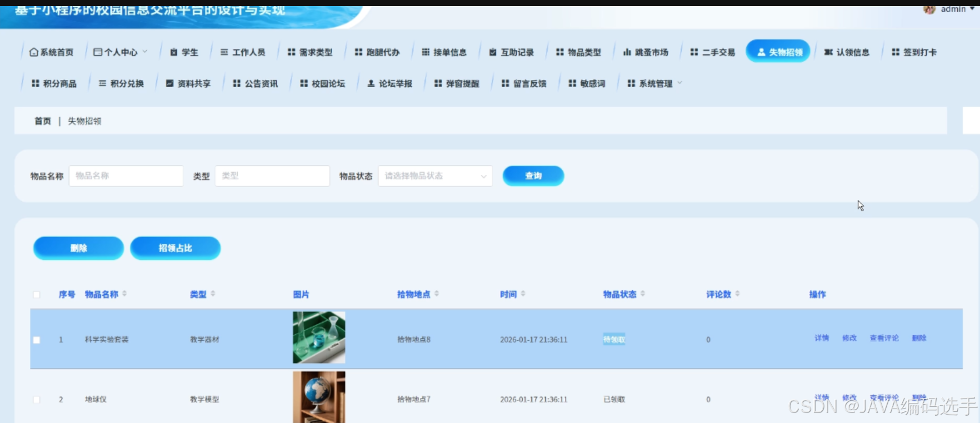Click the person icon in 失物招领 tab
Viewport: 980px width, 423px height.
click(x=762, y=52)
